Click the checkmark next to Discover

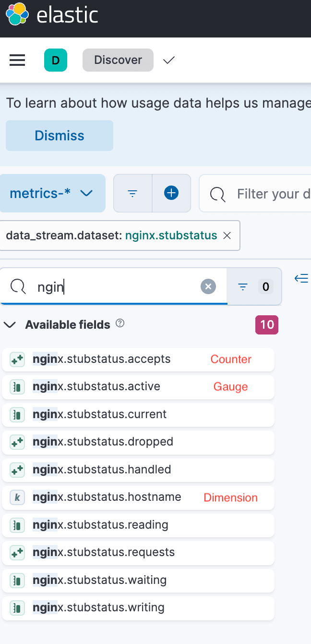point(169,61)
